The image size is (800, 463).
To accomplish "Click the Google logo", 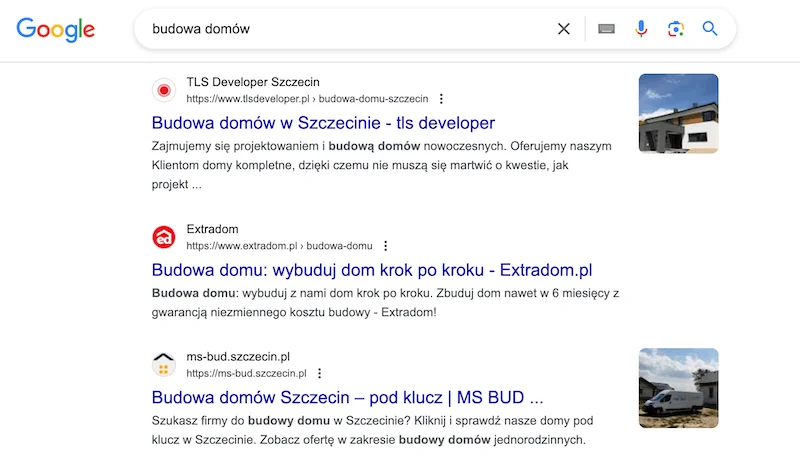I will point(55,30).
